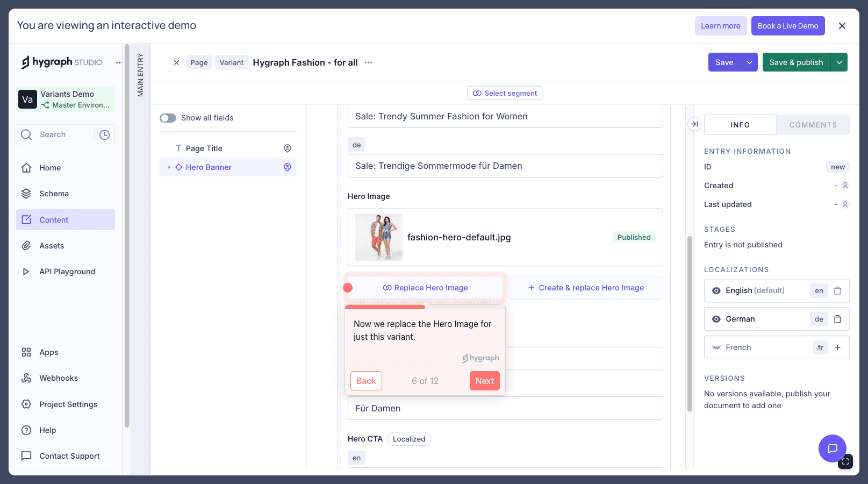
Task: Open the chat bubble widget
Action: [833, 449]
